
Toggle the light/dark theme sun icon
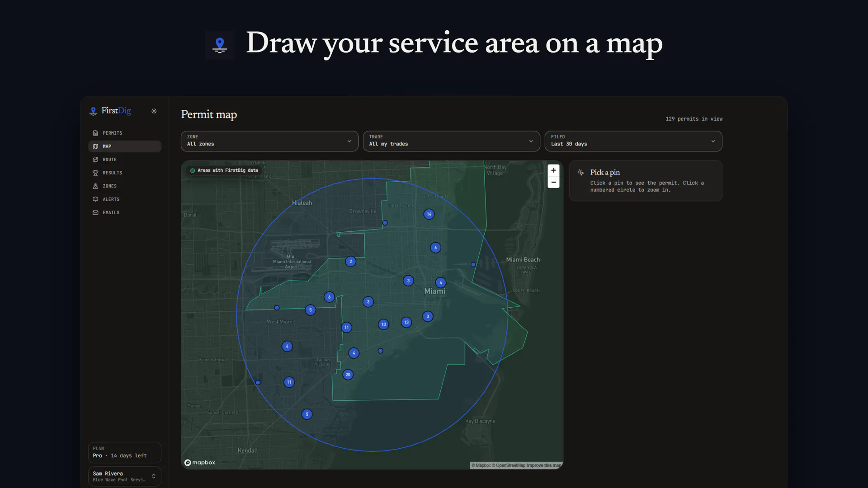click(x=154, y=111)
